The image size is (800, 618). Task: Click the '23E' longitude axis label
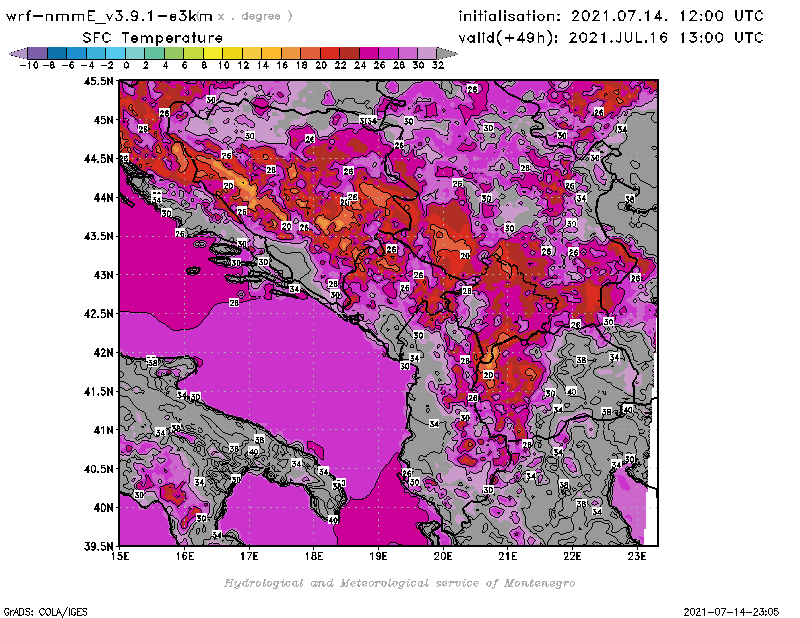637,556
